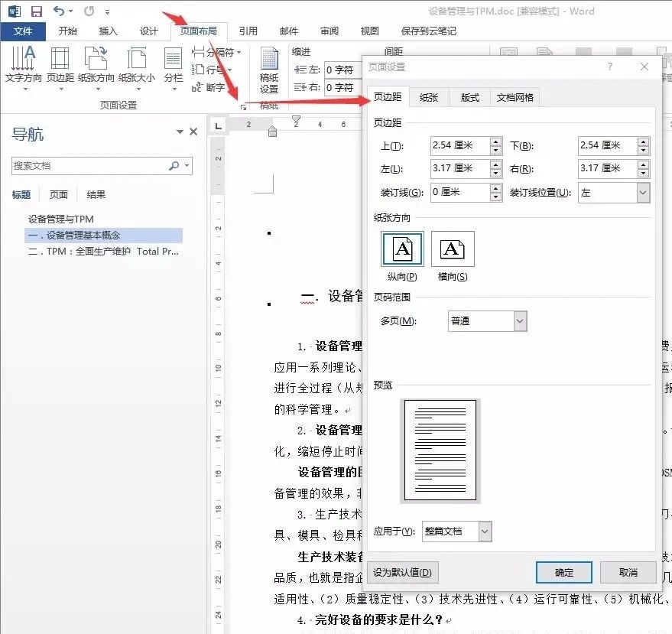Open the Save to Cloud Notes (保存到云笔记) tab
672x634 pixels.
[x=429, y=31]
